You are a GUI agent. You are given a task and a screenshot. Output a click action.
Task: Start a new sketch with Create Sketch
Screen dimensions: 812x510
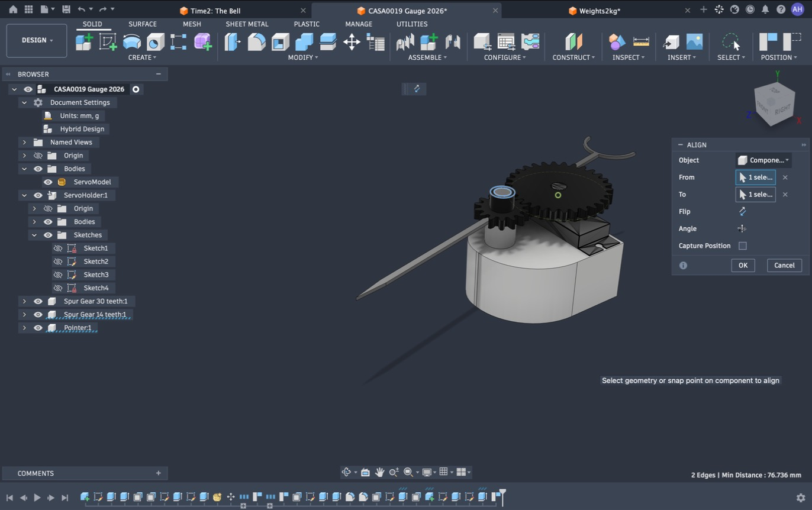click(x=108, y=42)
